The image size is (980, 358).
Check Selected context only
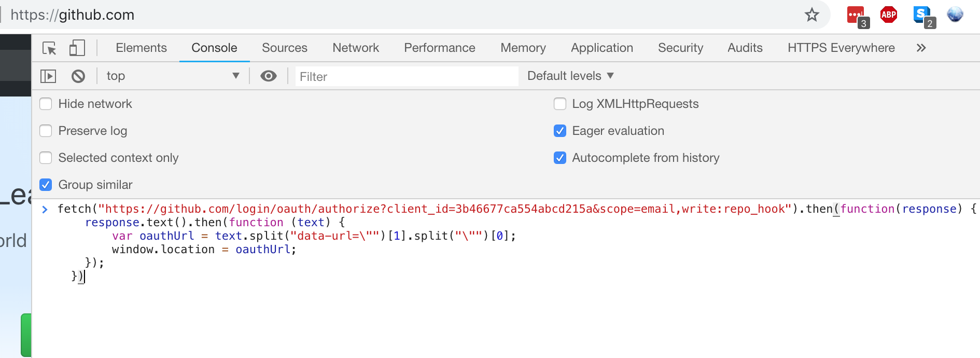point(46,158)
